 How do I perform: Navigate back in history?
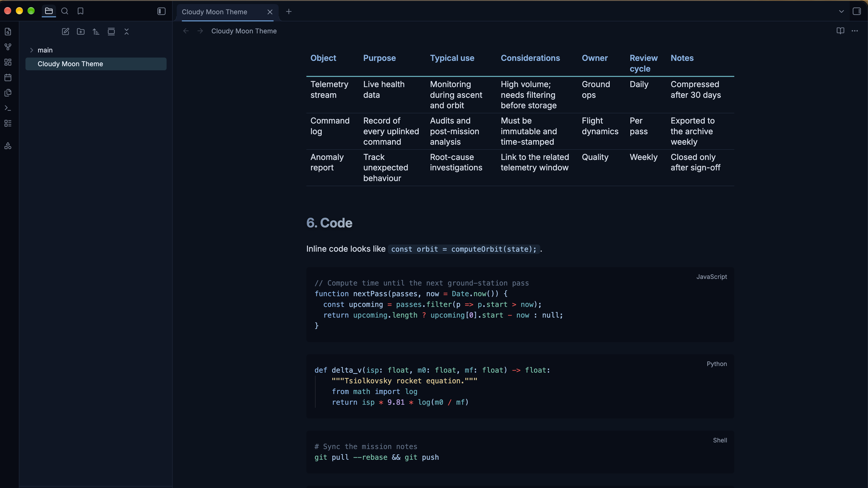click(x=186, y=31)
